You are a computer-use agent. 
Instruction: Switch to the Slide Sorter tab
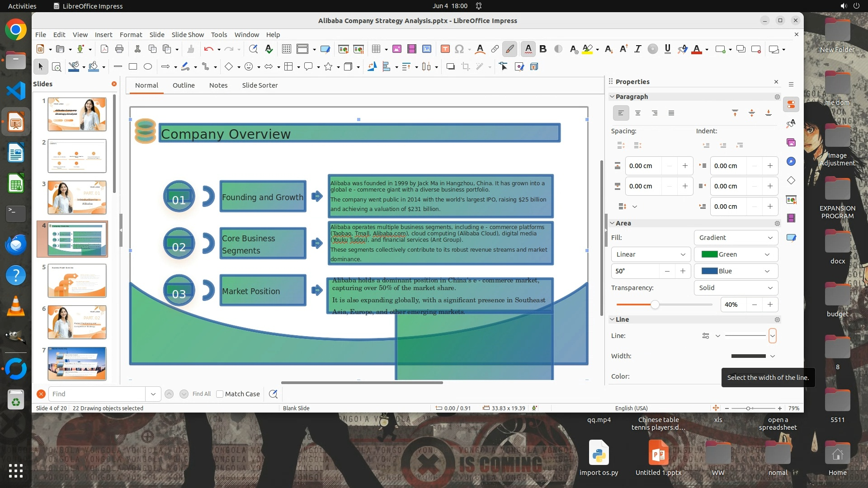click(259, 85)
